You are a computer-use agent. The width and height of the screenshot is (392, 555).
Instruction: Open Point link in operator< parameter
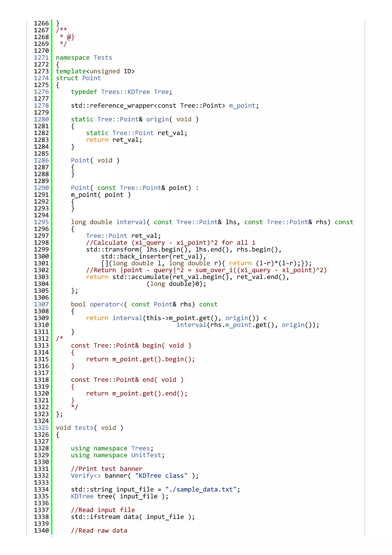click(163, 304)
